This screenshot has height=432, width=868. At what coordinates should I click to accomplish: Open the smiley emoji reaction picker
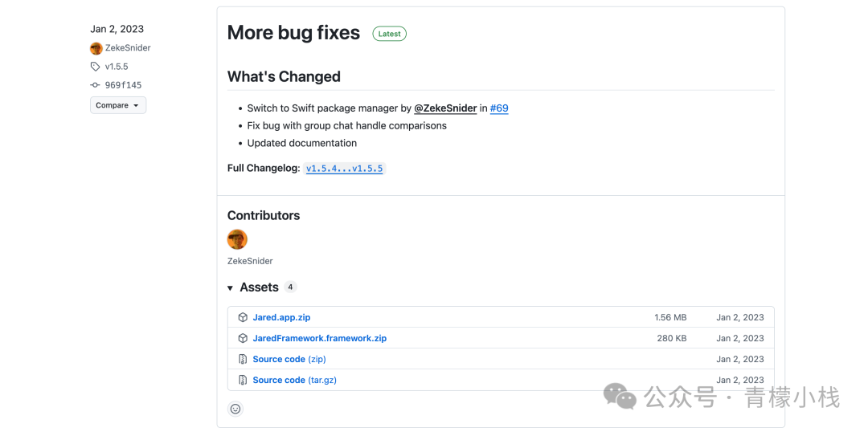235,409
